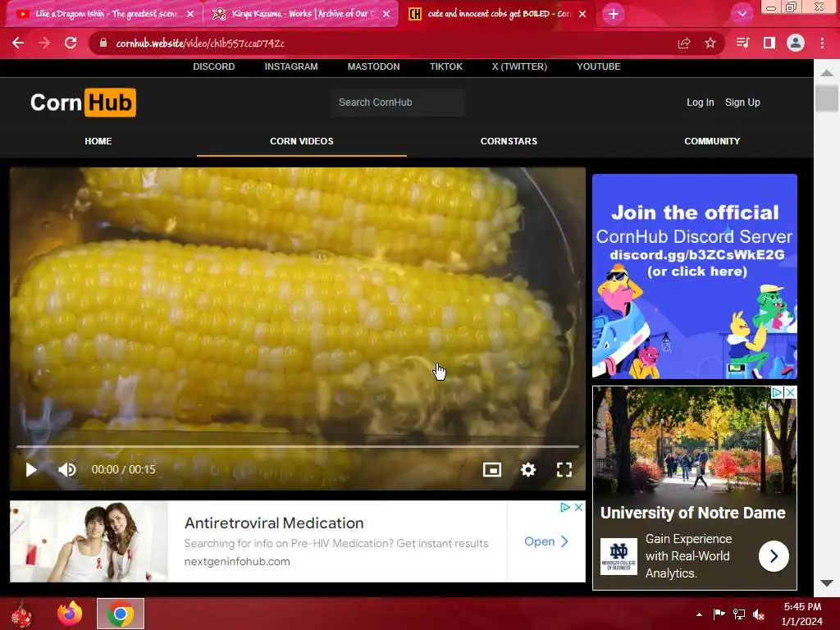Open the Action Center flag tray icon

[719, 614]
